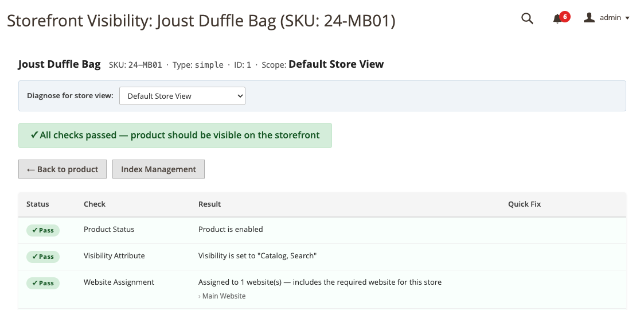Click the admin user avatar icon

pyautogui.click(x=590, y=18)
